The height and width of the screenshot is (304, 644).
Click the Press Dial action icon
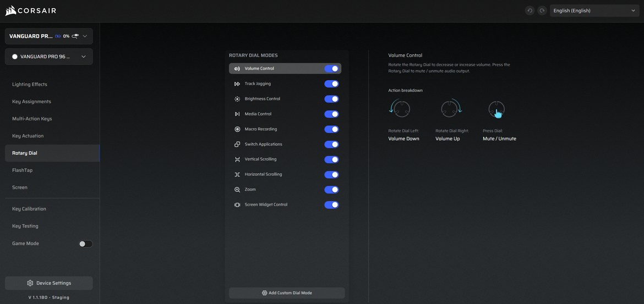coord(496,109)
